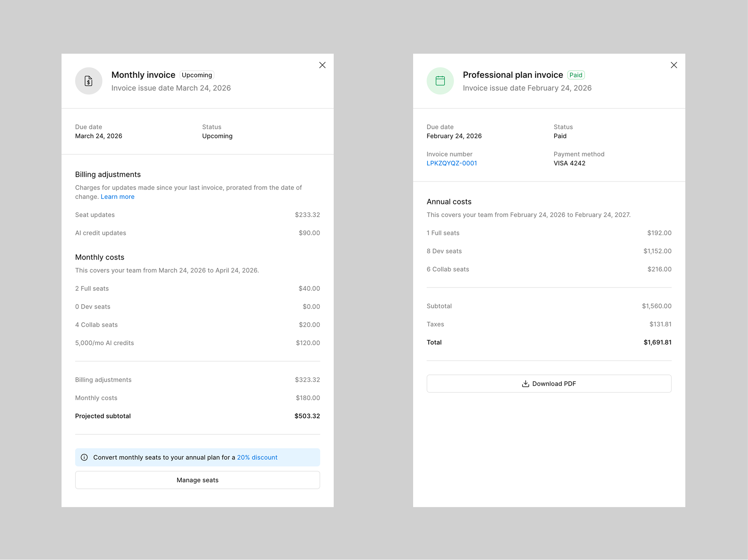748x560 pixels.
Task: Click the green calendar icon on Professional plan invoice
Action: pyautogui.click(x=440, y=81)
